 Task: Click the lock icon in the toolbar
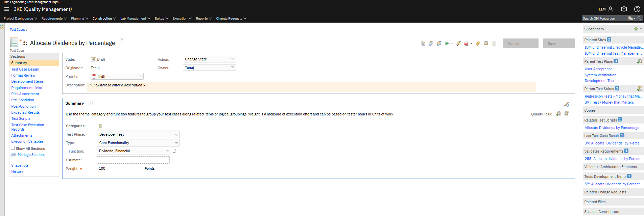458,44
